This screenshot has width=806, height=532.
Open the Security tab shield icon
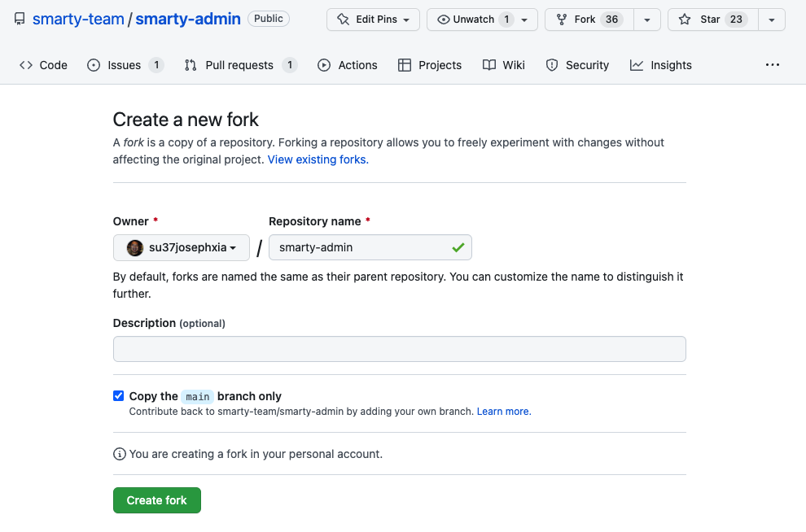click(552, 65)
